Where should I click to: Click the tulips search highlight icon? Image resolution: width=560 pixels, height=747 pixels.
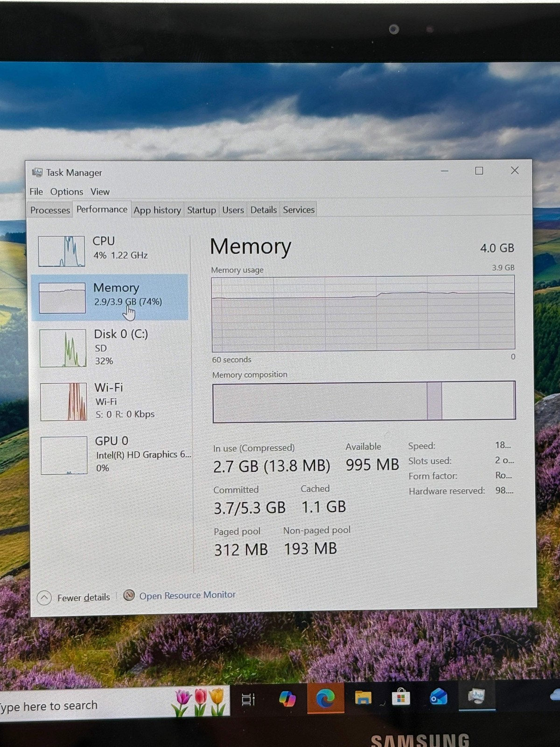(200, 701)
